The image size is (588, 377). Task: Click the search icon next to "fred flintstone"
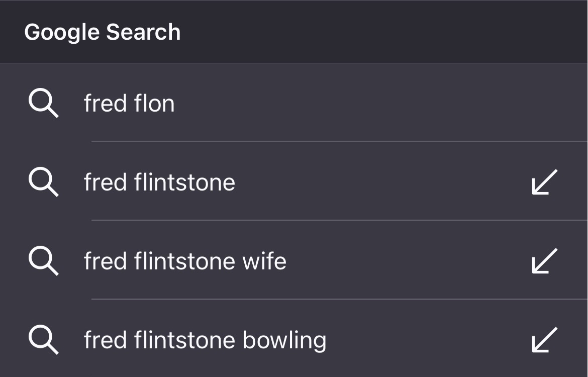tap(43, 182)
